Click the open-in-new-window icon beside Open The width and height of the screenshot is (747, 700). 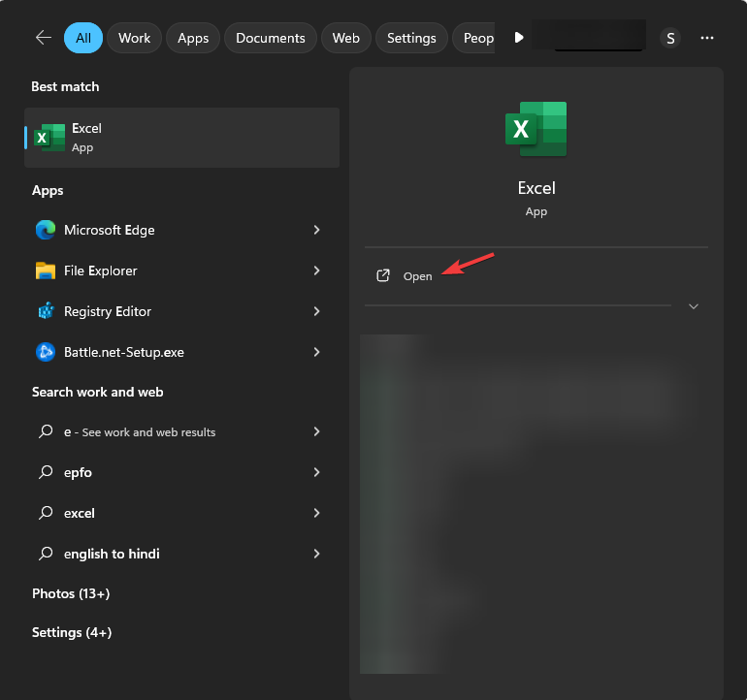383,275
